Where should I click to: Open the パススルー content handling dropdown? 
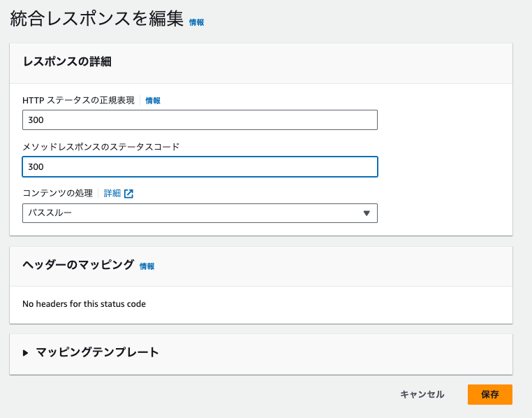(200, 213)
